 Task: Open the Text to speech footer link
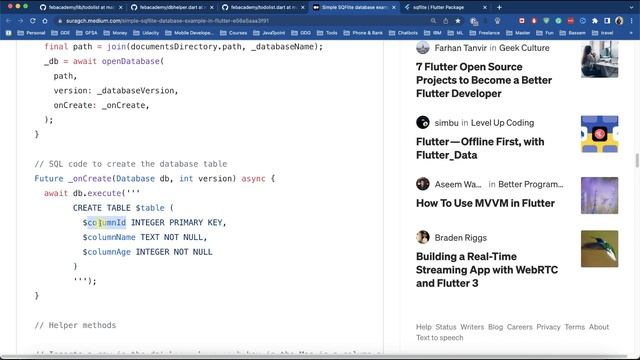pos(440,338)
